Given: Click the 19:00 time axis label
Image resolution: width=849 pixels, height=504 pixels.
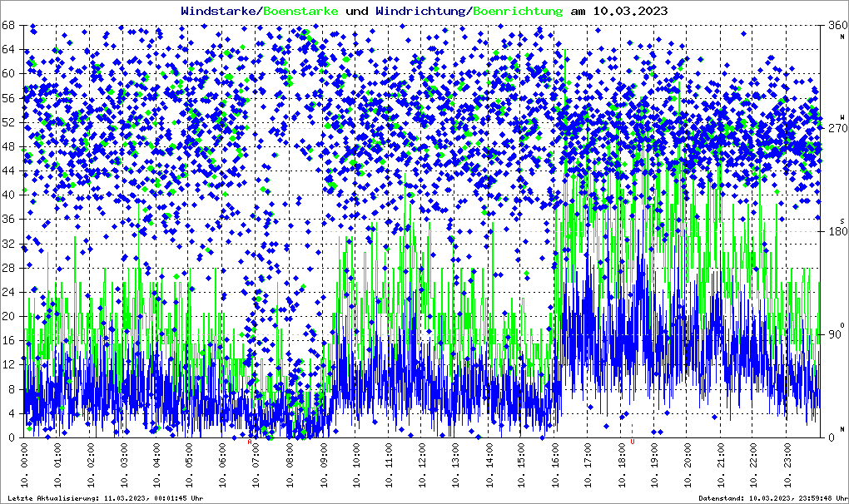Looking at the screenshot, I should [654, 465].
